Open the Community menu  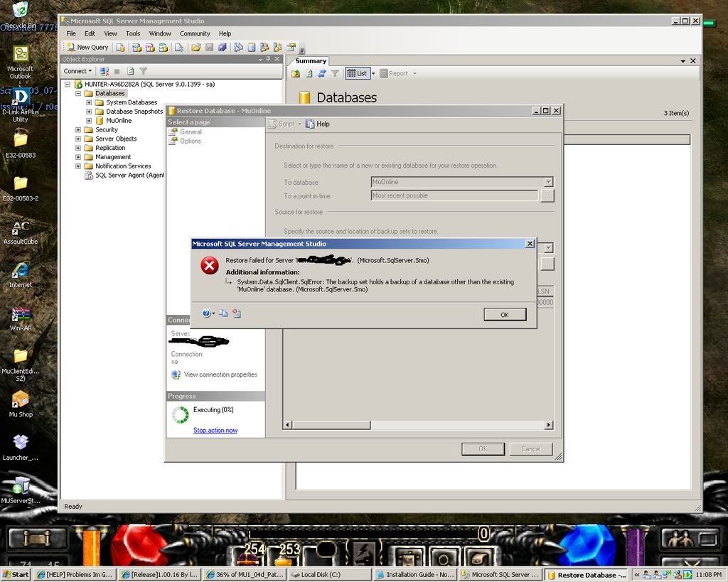click(194, 33)
